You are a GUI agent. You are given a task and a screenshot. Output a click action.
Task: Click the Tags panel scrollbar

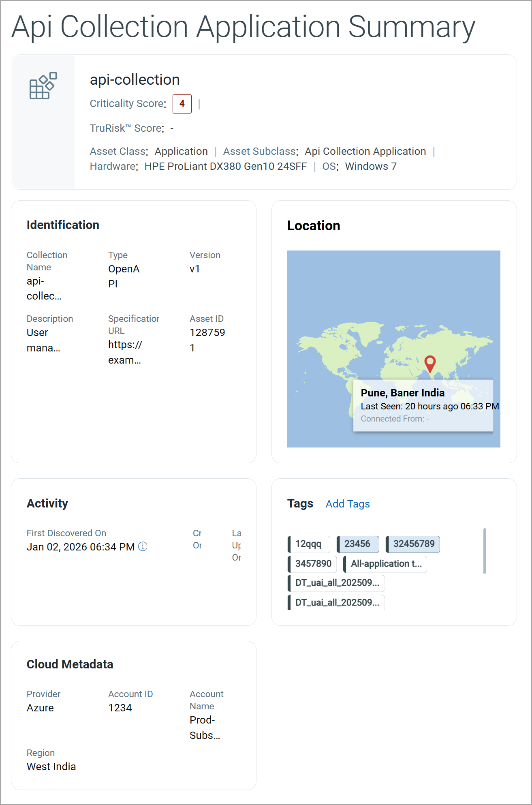point(485,551)
